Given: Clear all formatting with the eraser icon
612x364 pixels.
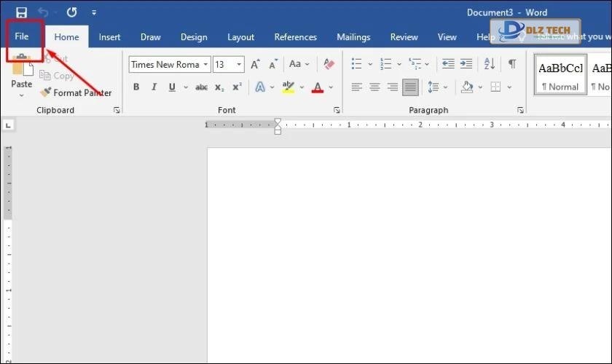Looking at the screenshot, I should [329, 64].
